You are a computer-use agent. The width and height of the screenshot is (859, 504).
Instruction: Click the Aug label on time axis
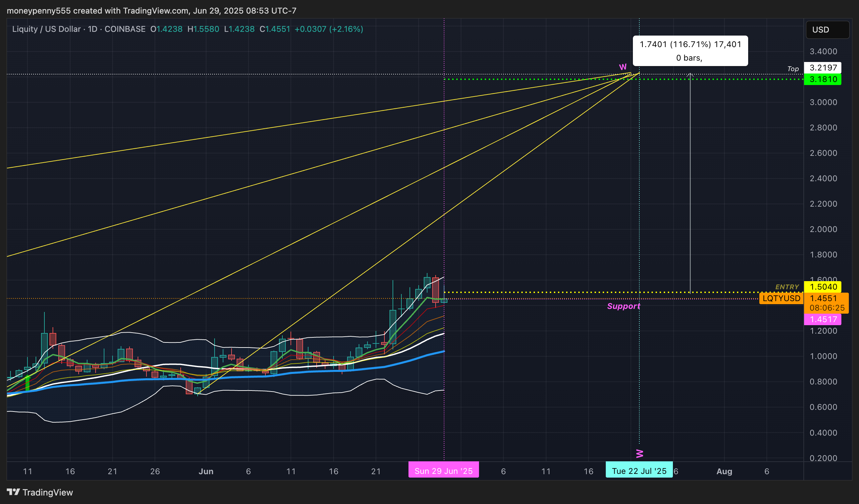pyautogui.click(x=724, y=471)
